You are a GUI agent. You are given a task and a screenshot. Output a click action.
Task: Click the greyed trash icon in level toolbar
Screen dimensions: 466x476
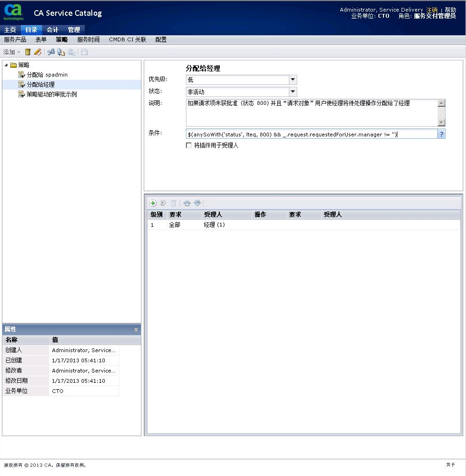tap(173, 203)
